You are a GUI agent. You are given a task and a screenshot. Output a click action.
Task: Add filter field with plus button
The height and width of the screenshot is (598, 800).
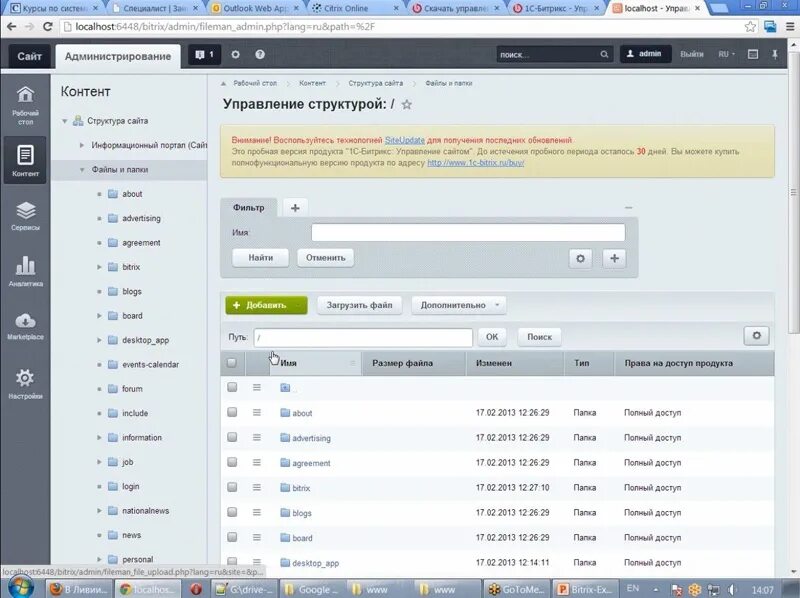point(614,258)
